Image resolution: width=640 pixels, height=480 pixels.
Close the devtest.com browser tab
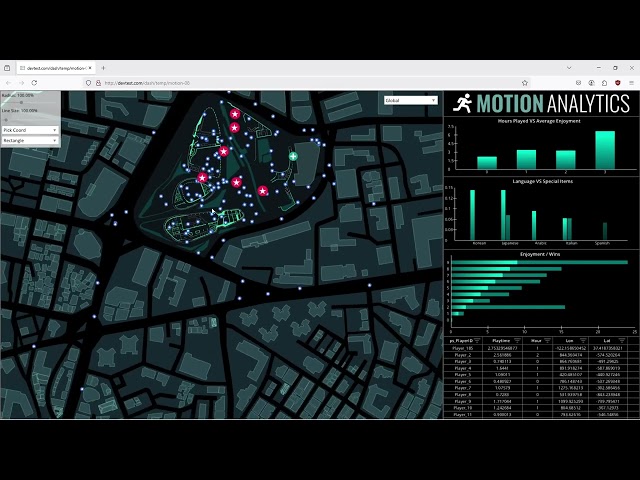click(x=90, y=68)
